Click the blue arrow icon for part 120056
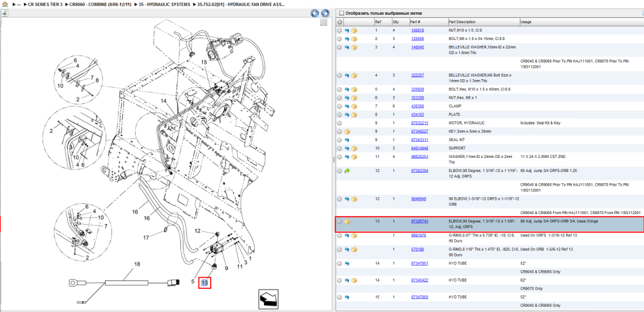Screen dimensions: 644x312 pos(347,39)
